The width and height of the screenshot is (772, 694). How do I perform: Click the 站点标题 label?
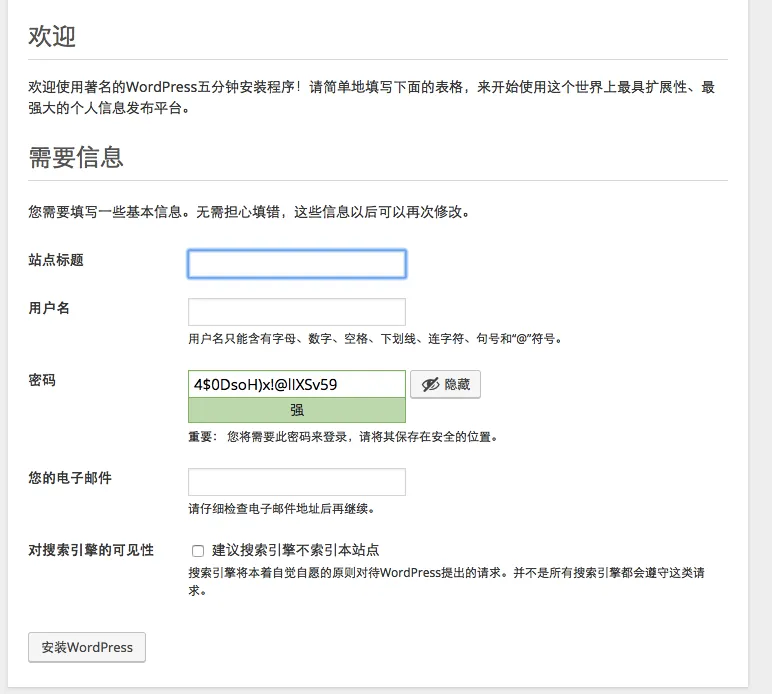click(x=56, y=260)
